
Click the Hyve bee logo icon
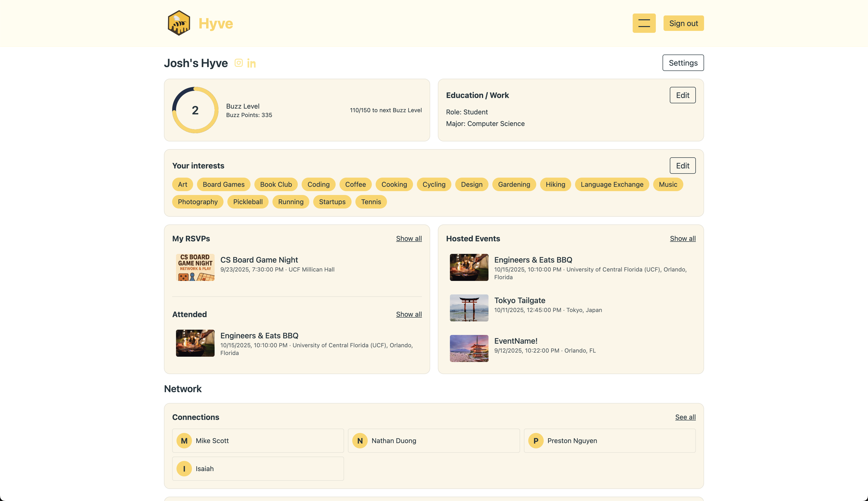pos(179,23)
